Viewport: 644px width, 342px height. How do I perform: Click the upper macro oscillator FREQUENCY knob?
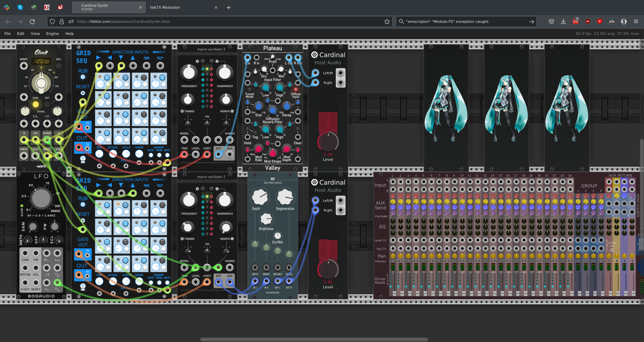click(189, 73)
